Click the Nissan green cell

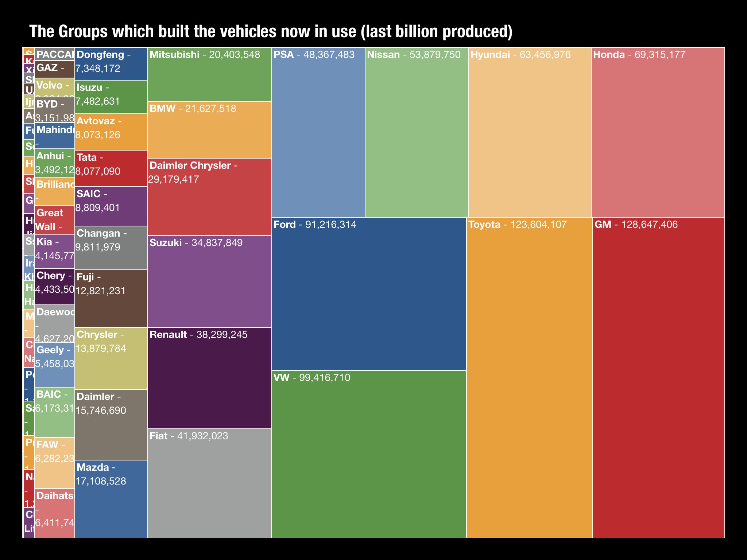click(x=417, y=132)
